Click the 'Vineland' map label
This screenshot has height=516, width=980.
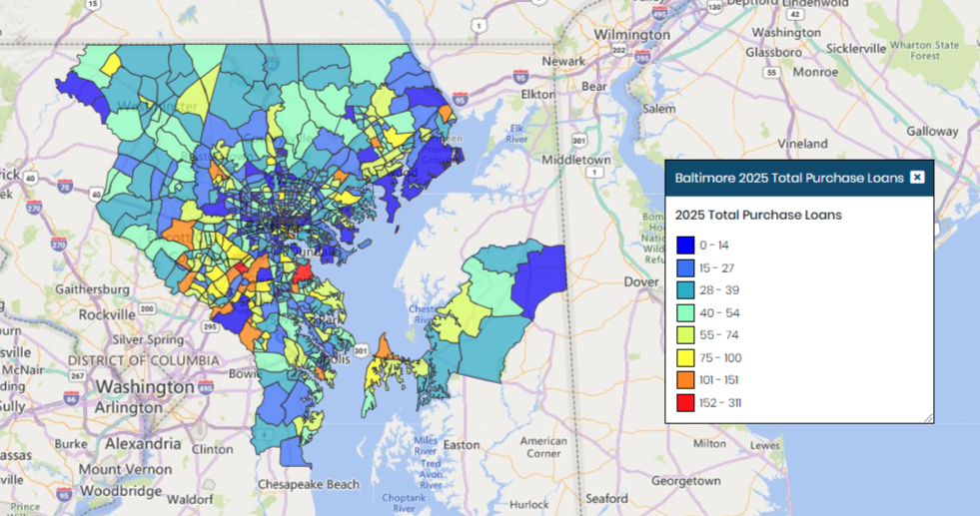click(x=802, y=144)
